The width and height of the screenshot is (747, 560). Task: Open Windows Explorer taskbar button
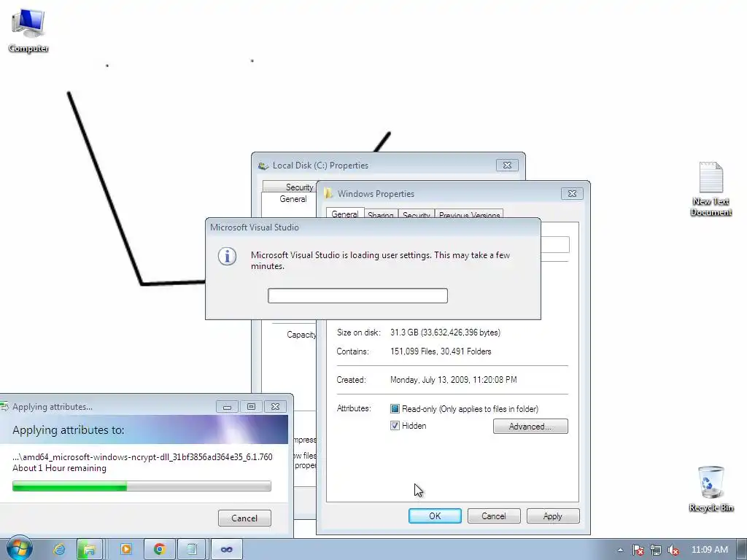click(89, 550)
